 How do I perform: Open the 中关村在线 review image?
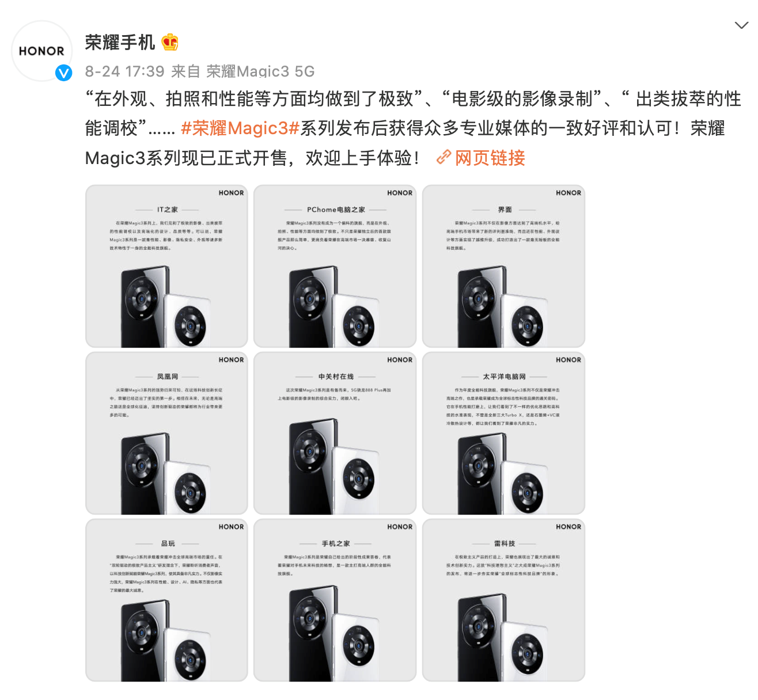pos(335,433)
